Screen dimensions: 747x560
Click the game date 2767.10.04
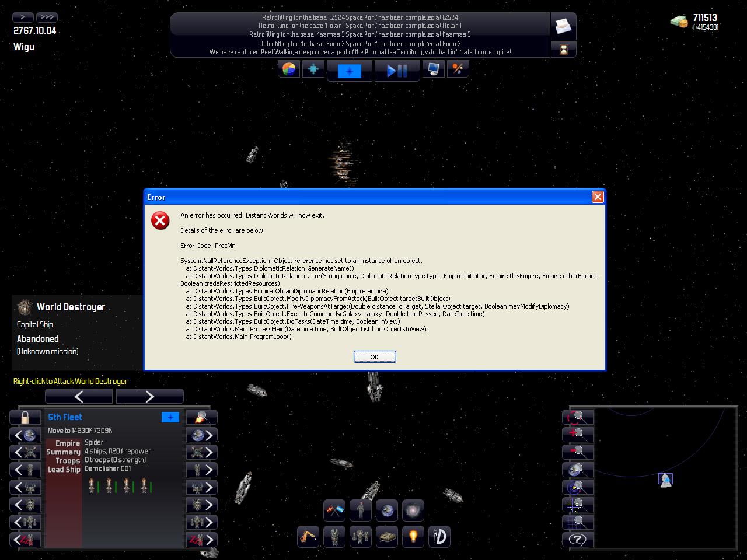[x=35, y=30]
